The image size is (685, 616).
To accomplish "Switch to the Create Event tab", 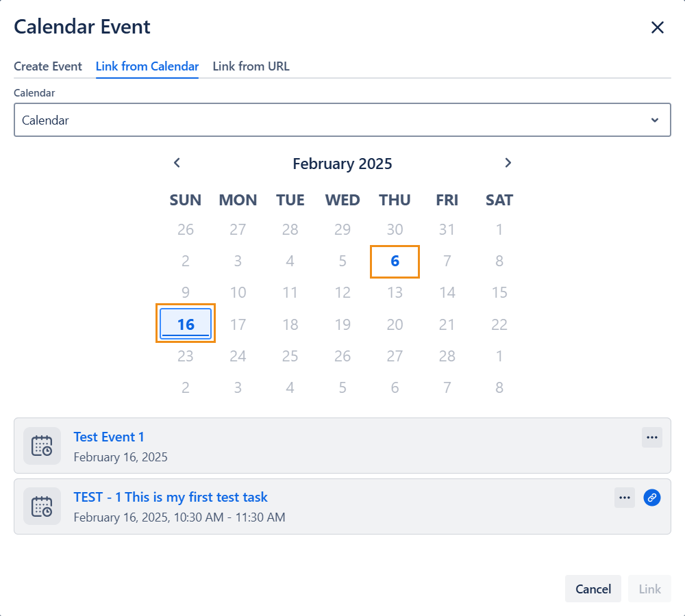I will [x=48, y=66].
